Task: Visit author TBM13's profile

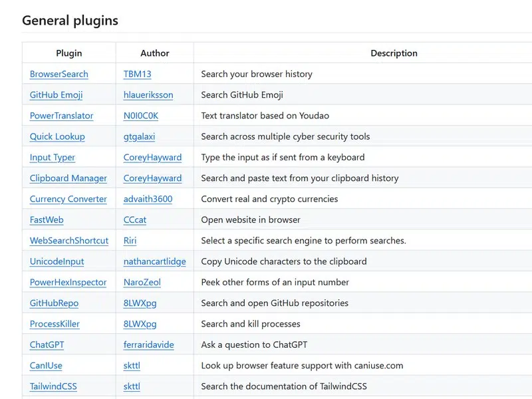Action: tap(137, 74)
